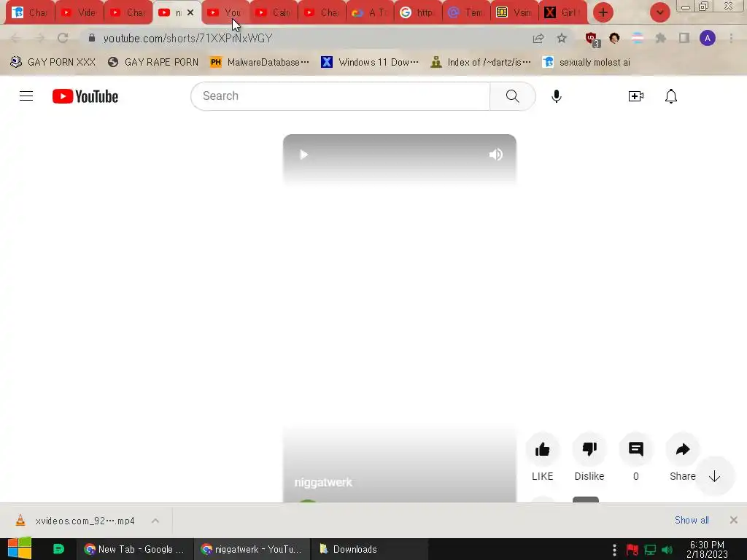The image size is (747, 560).
Task: Click Show all downloads
Action: [692, 520]
